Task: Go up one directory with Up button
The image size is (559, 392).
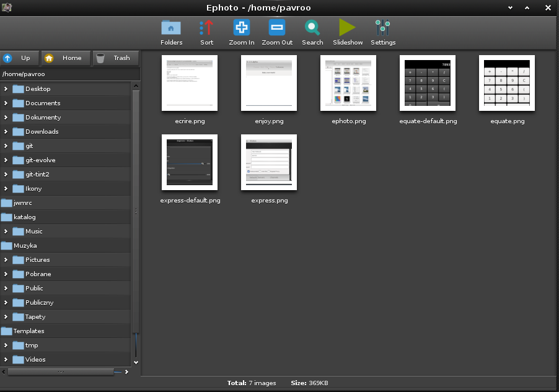Action: pyautogui.click(x=20, y=58)
